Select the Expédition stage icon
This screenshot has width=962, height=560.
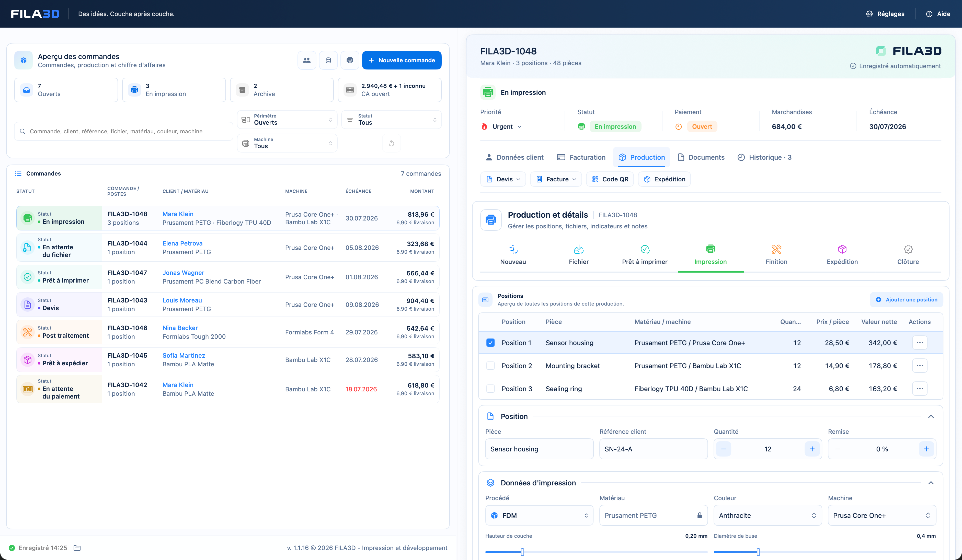[x=842, y=250]
